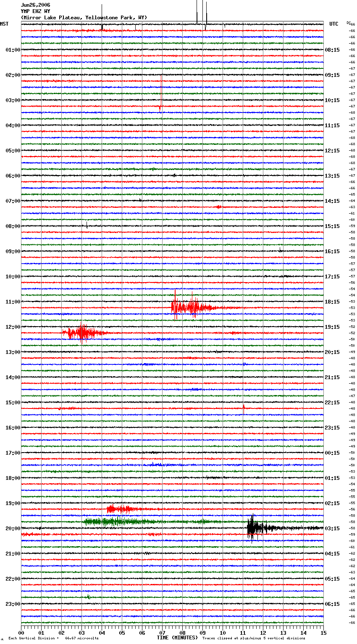Image resolution: width=357 pixels, height=644 pixels.
Task: Click minute tick '10' on the bottom axis
Action: (223, 633)
